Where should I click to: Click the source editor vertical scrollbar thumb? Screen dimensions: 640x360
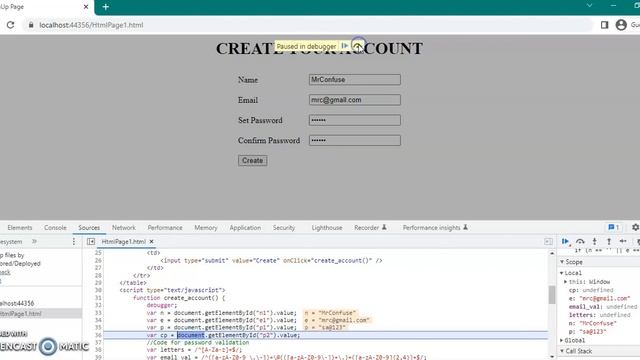[x=552, y=295]
